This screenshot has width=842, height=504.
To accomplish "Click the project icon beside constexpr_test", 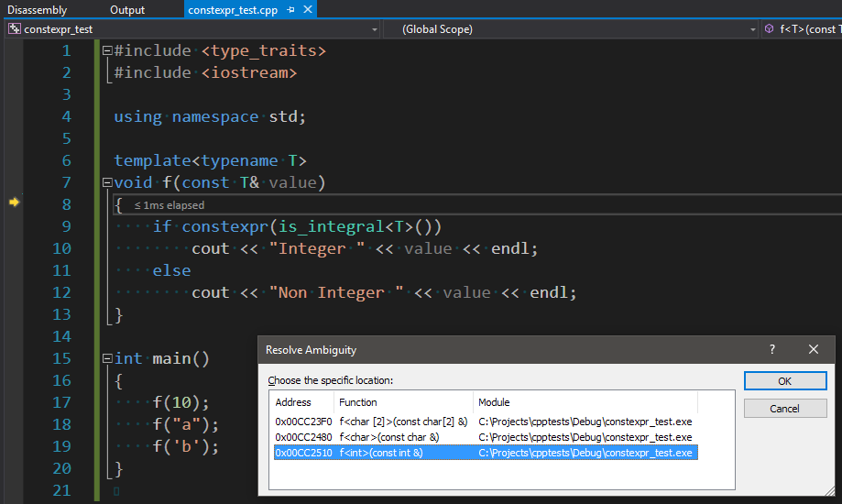I will [x=15, y=29].
